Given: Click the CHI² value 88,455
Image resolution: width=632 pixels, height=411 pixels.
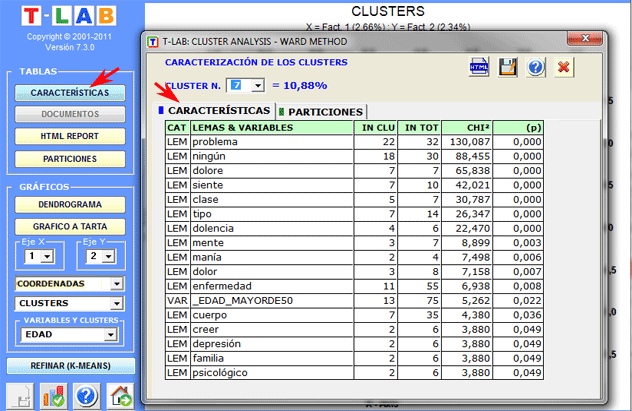Looking at the screenshot, I should [467, 156].
